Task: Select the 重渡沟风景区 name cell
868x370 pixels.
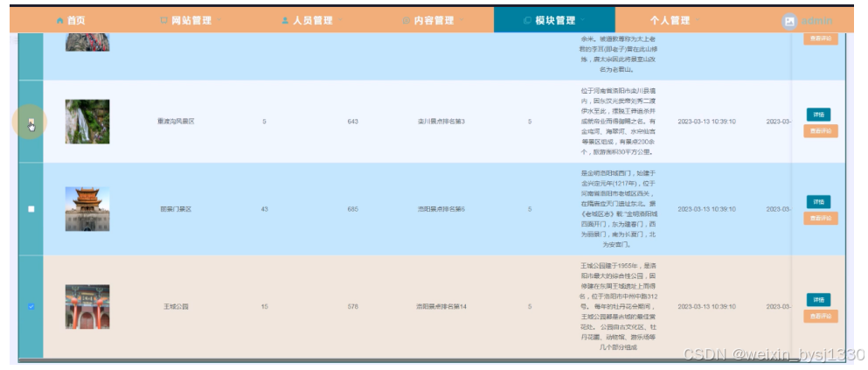Action: (176, 122)
